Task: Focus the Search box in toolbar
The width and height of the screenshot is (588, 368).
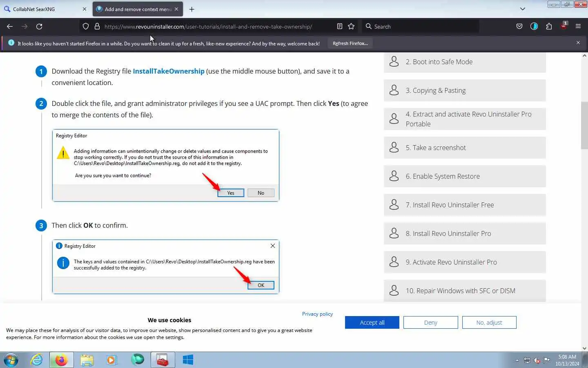Action: (x=421, y=27)
